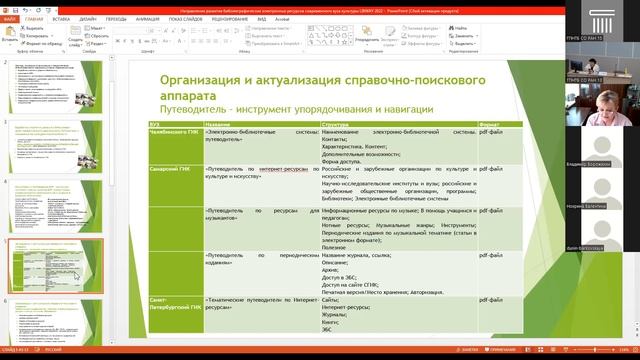The width and height of the screenshot is (640, 360).
Task: Toggle underline (Ч) formatting
Action: pos(132,41)
